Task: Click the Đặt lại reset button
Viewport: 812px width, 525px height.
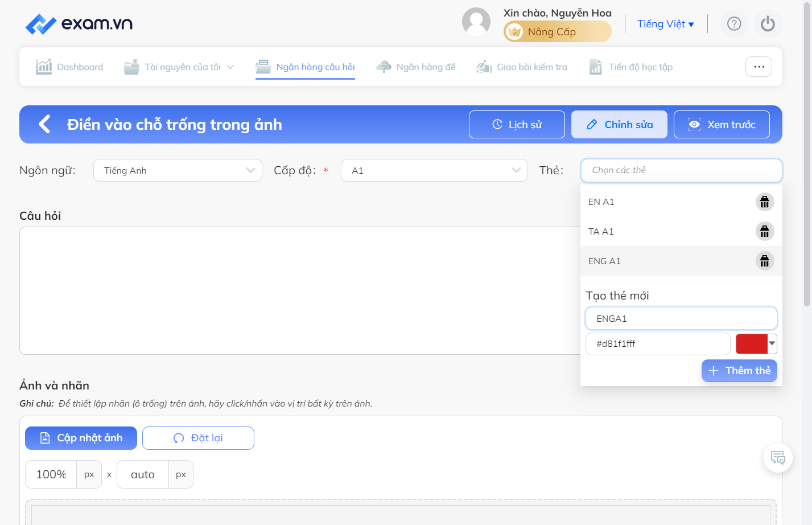Action: [198, 438]
